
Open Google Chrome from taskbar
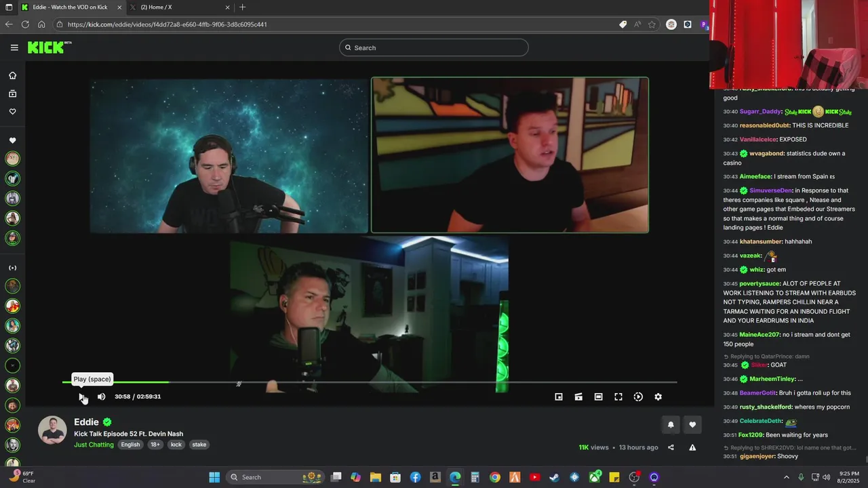point(495,477)
